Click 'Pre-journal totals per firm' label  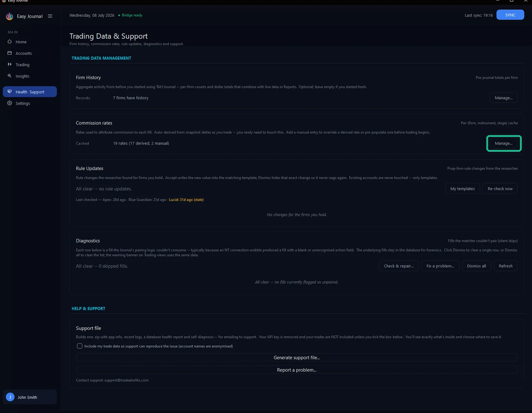(x=497, y=78)
